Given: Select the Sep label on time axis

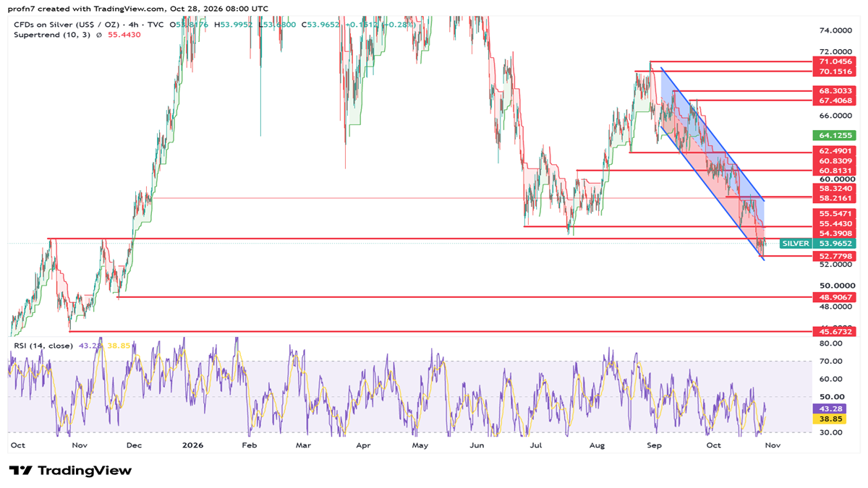Looking at the screenshot, I should [654, 445].
